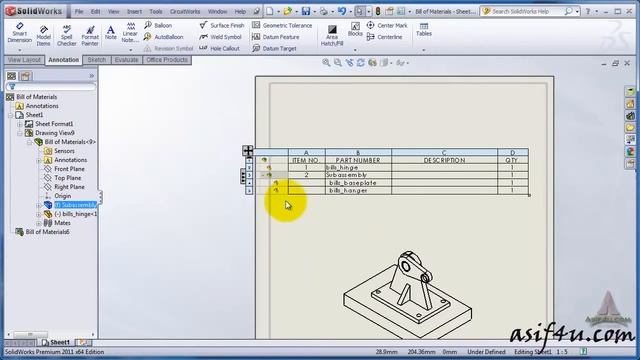Expand the Subassembly node in the tree

[x=39, y=205]
